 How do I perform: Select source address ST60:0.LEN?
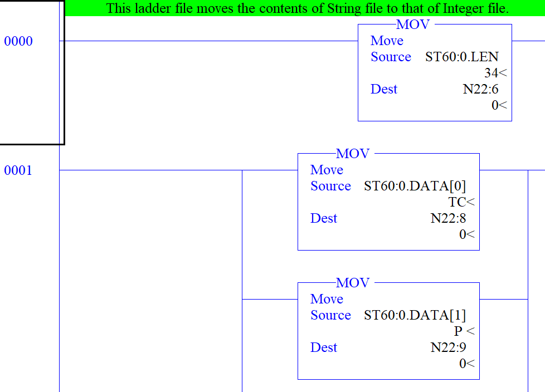tap(461, 57)
